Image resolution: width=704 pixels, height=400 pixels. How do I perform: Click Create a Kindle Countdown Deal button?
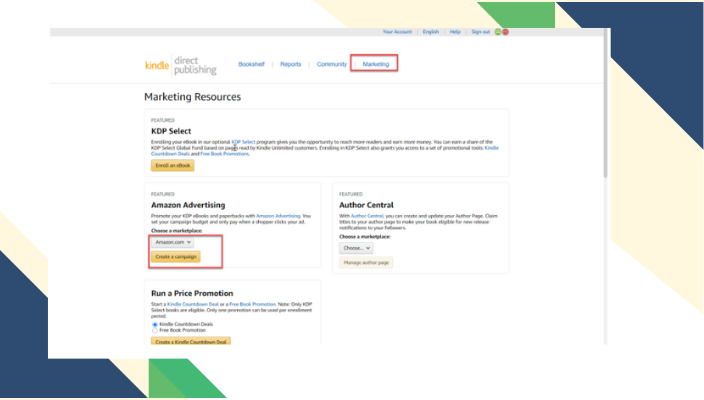coord(191,342)
